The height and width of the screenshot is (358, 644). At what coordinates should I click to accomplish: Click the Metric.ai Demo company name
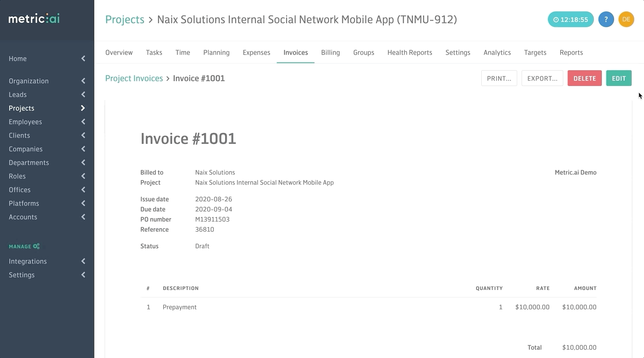(576, 172)
